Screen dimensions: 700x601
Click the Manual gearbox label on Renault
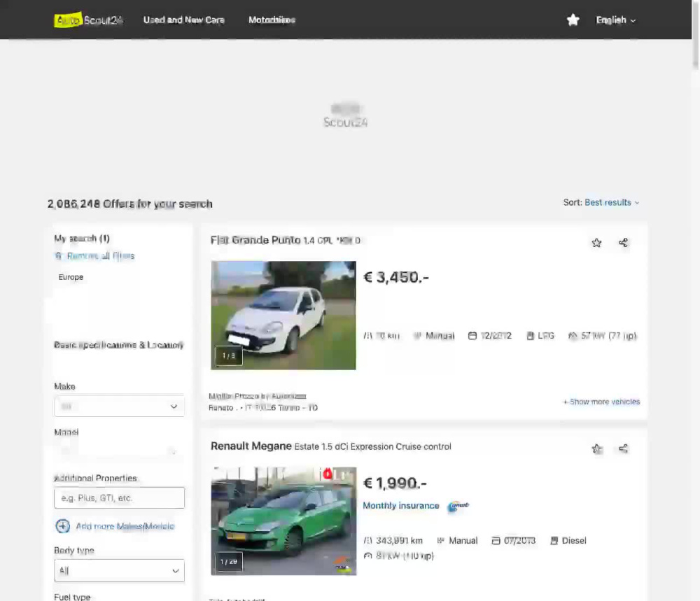463,540
